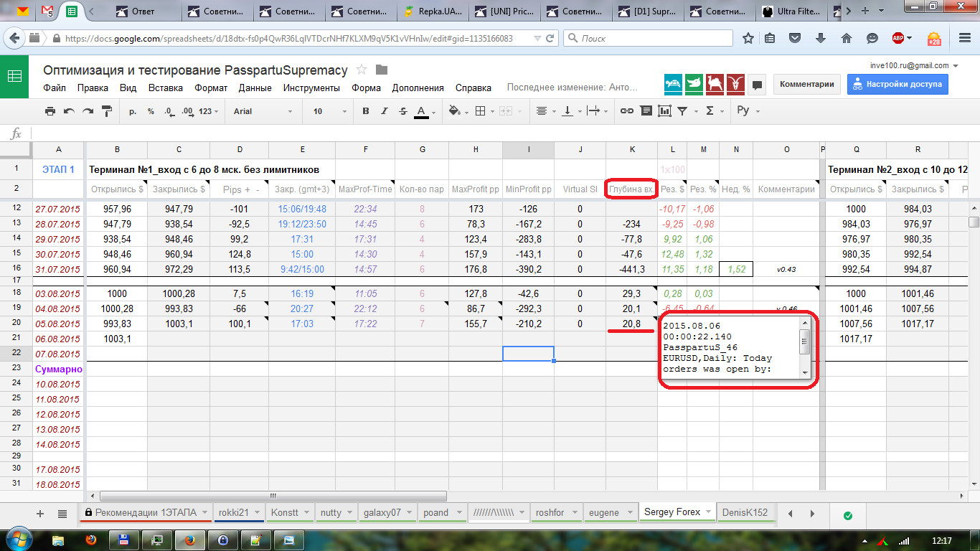This screenshot has height=551, width=980.
Task: Click the teal turtle collaborator avatar
Action: [673, 84]
